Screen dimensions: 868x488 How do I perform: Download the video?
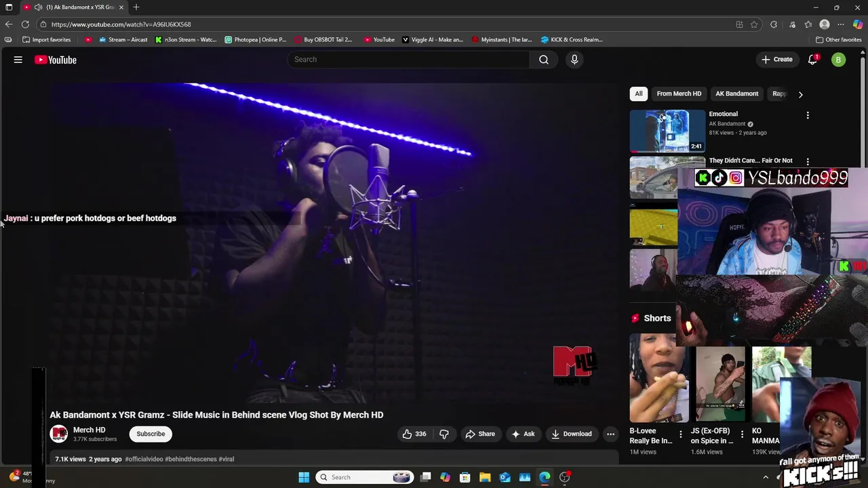571,434
